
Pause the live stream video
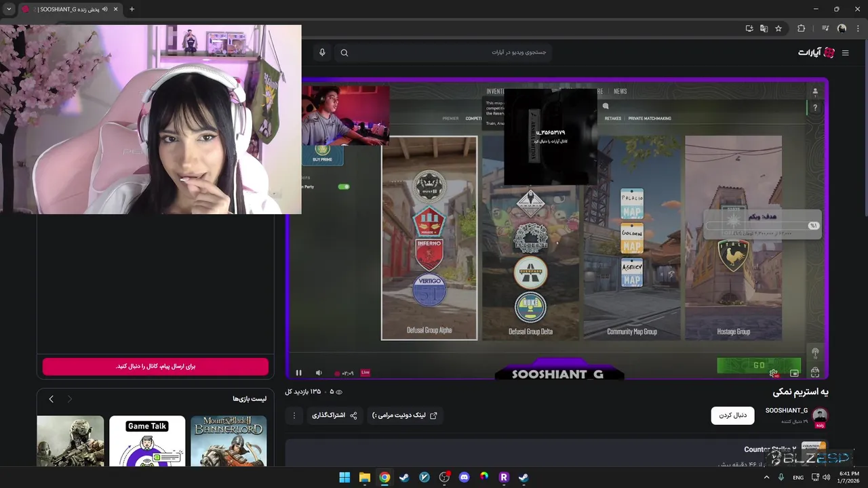coord(298,373)
